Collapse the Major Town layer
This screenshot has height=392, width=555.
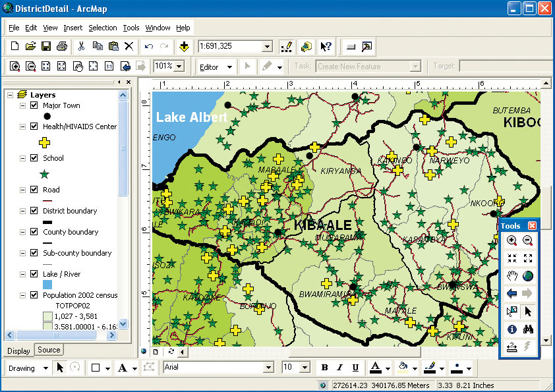23,105
